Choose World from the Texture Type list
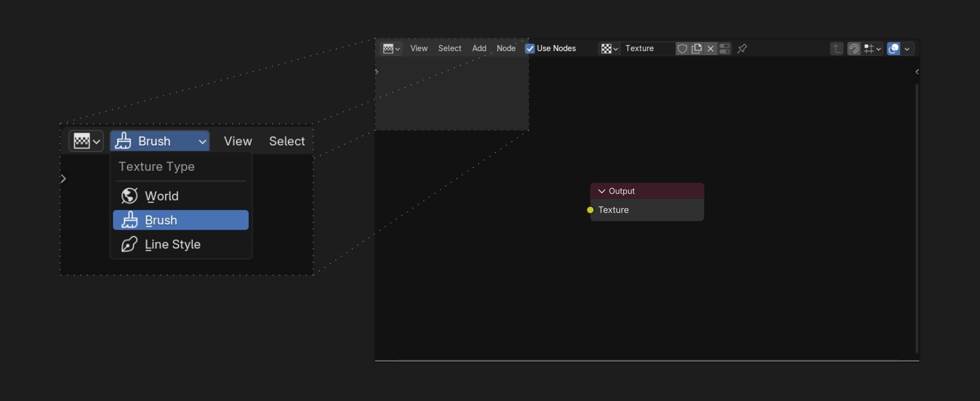 [181, 196]
